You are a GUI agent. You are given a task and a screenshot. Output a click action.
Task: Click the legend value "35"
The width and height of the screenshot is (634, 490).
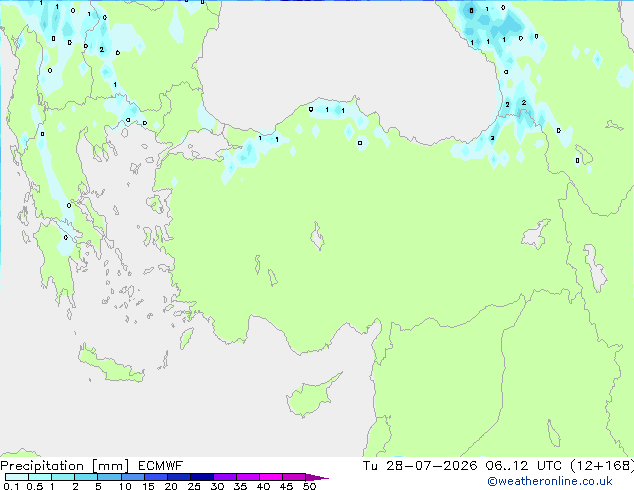(240, 486)
